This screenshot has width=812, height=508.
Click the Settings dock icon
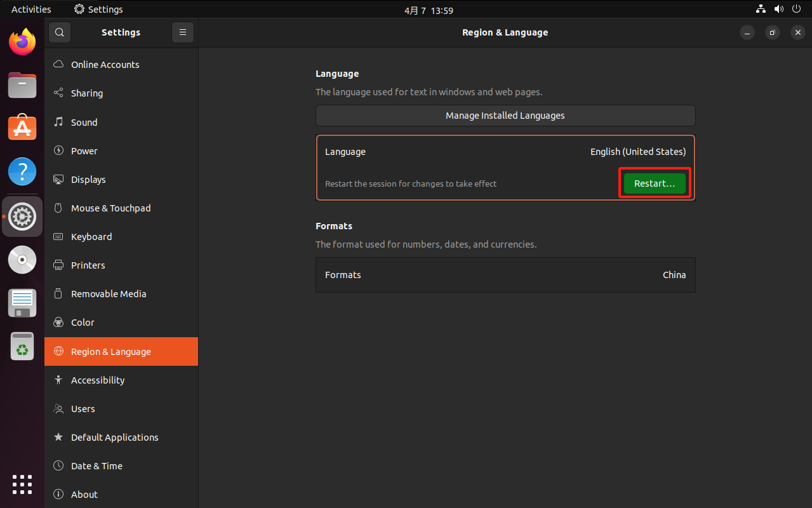pyautogui.click(x=22, y=217)
